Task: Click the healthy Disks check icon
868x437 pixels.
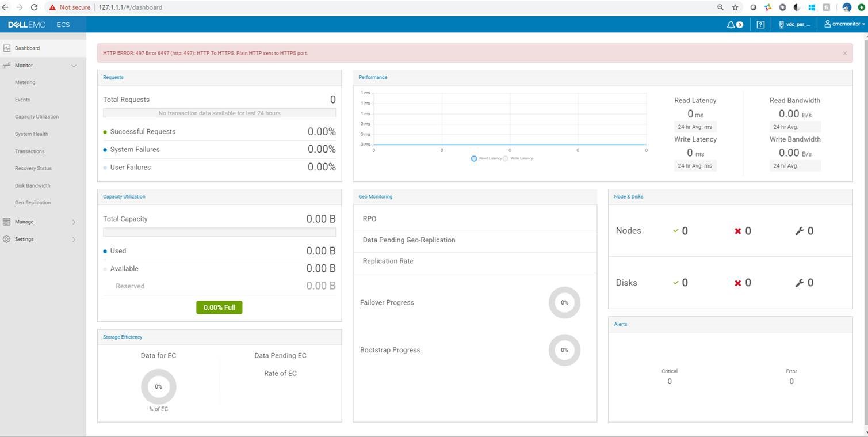Action: 676,283
